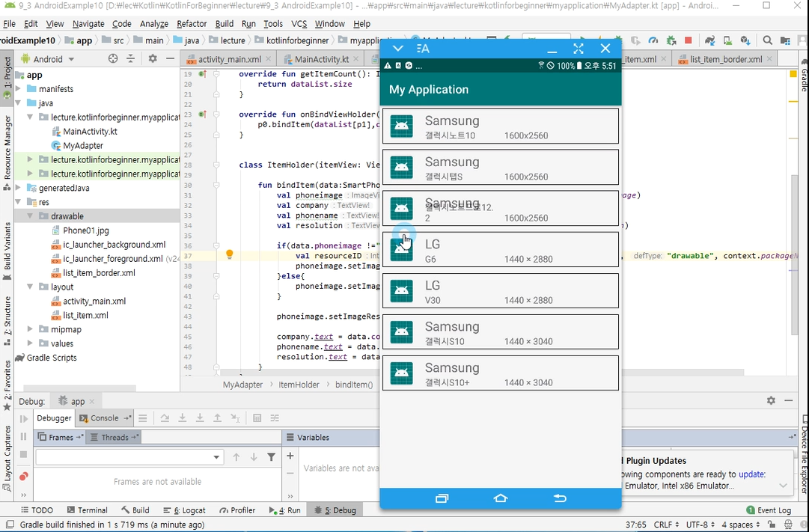Tap the LG G6 list item
809x532 pixels.
501,250
